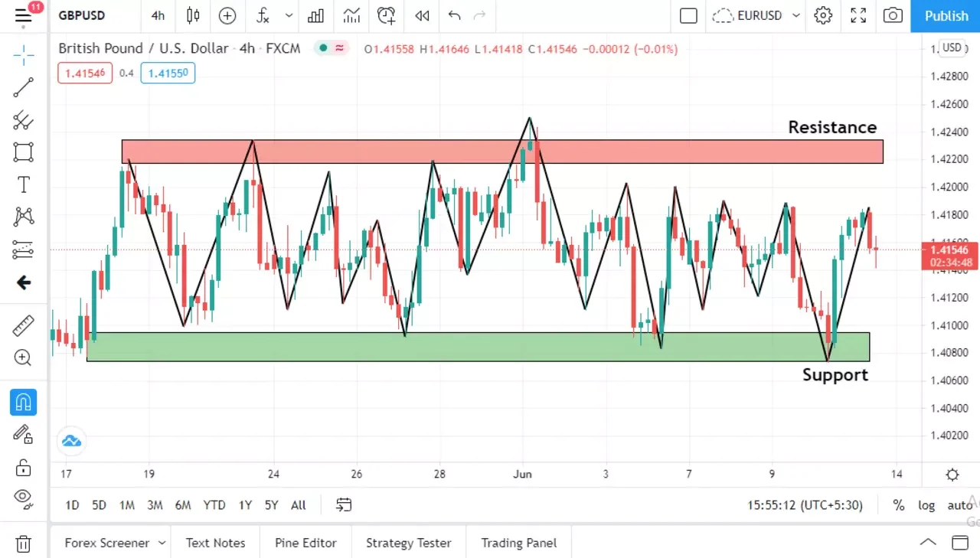The width and height of the screenshot is (980, 558).
Task: Set range to 3M
Action: (x=155, y=505)
